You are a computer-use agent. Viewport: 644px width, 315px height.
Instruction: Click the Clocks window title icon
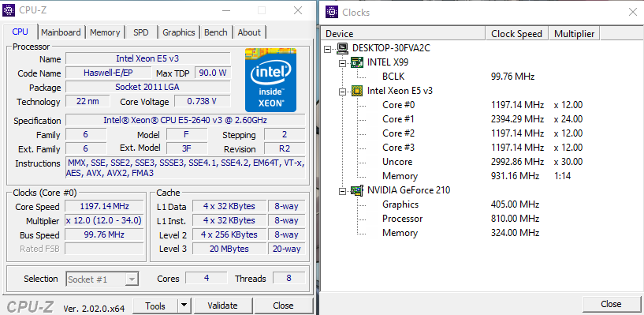coord(332,12)
